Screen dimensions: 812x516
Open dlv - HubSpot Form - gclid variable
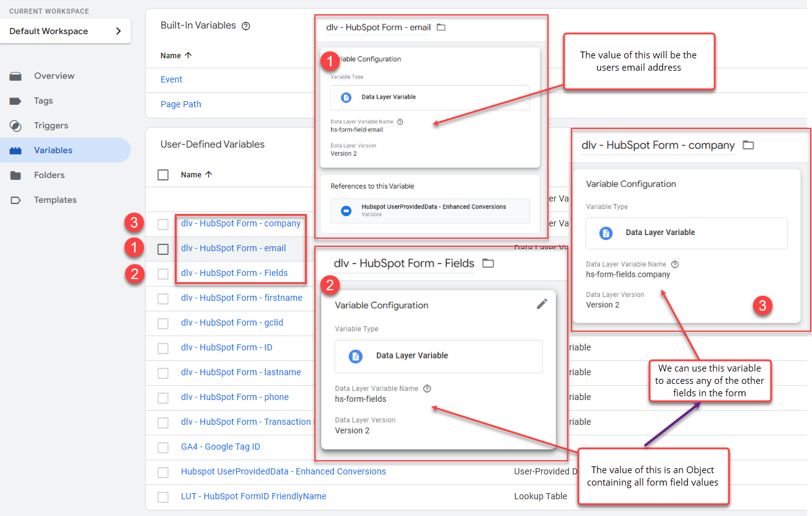[x=232, y=322]
